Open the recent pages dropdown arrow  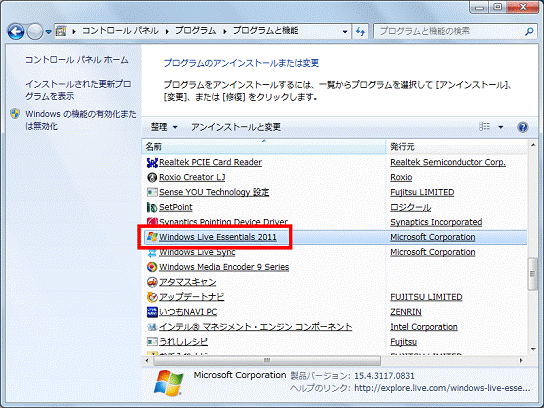click(49, 32)
